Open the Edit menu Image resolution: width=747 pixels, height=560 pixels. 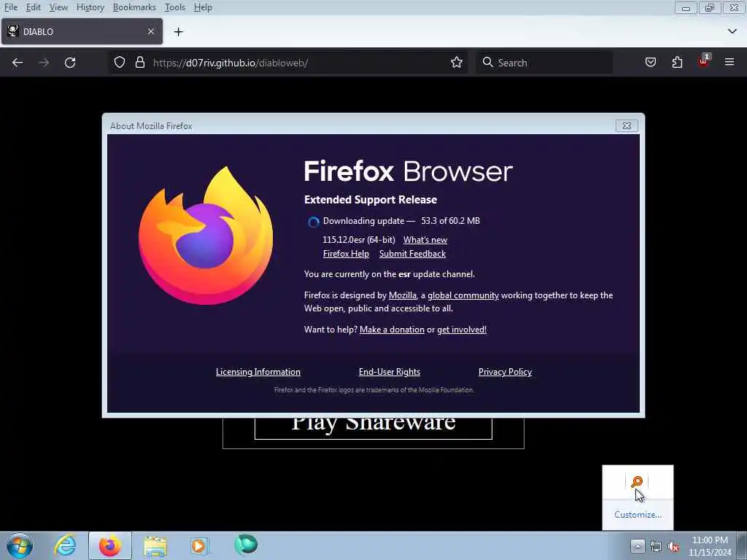pyautogui.click(x=33, y=7)
